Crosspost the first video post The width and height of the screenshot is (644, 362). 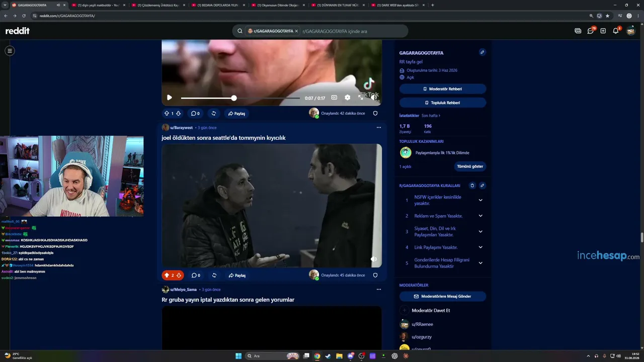(x=214, y=114)
